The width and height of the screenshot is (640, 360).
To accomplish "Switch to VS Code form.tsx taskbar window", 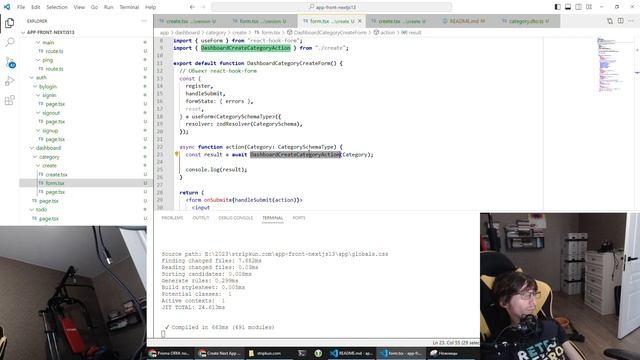I will pyautogui.click(x=400, y=353).
